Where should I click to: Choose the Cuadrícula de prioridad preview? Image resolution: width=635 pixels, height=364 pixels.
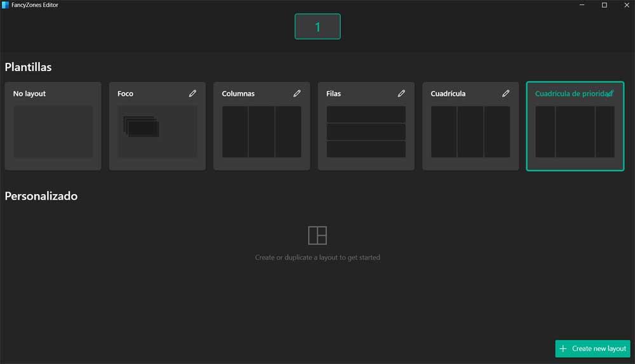tap(575, 132)
